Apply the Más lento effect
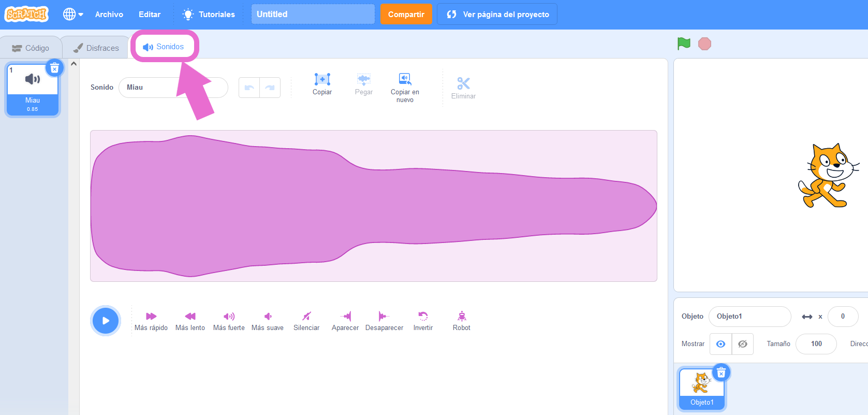The width and height of the screenshot is (868, 415). tap(190, 320)
